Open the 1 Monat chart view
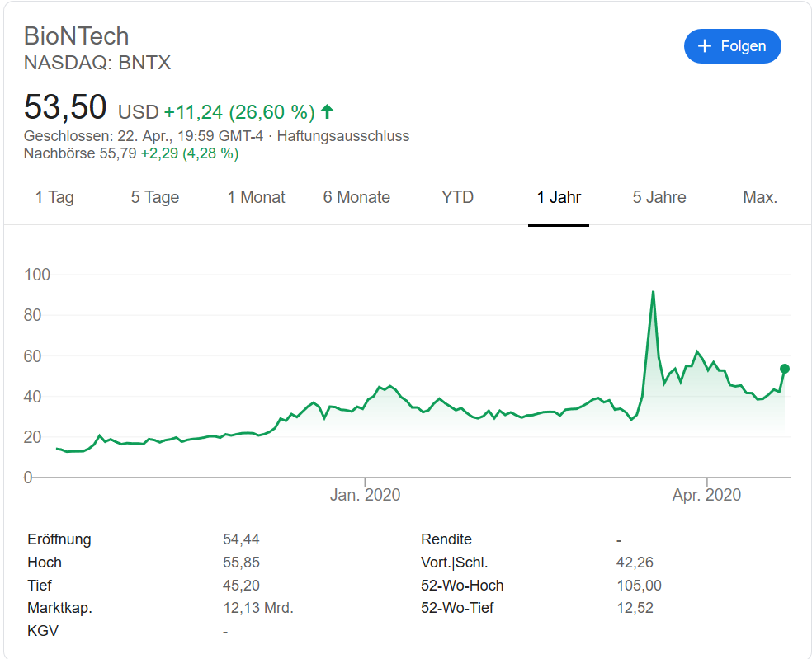Screen dimensions: 812x659 tap(257, 197)
